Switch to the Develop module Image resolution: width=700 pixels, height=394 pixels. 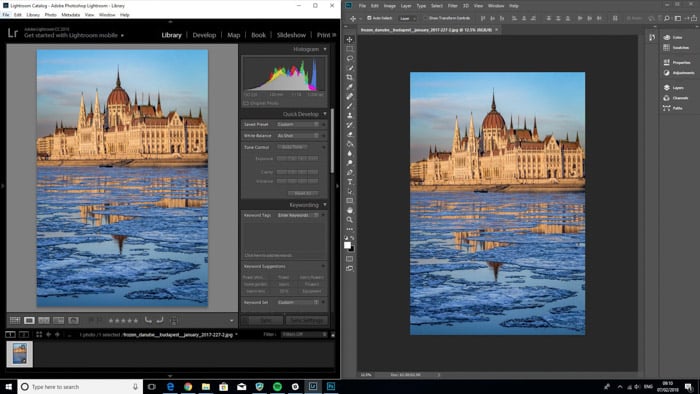click(x=204, y=35)
